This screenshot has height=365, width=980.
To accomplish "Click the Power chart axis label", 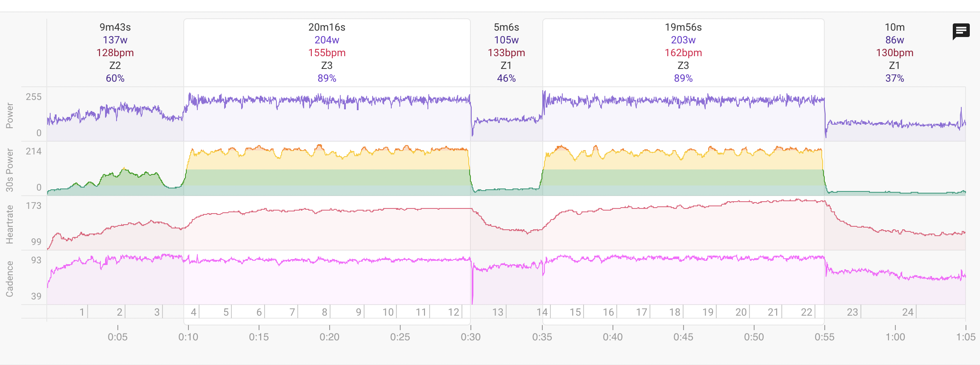I will pyautogui.click(x=9, y=115).
